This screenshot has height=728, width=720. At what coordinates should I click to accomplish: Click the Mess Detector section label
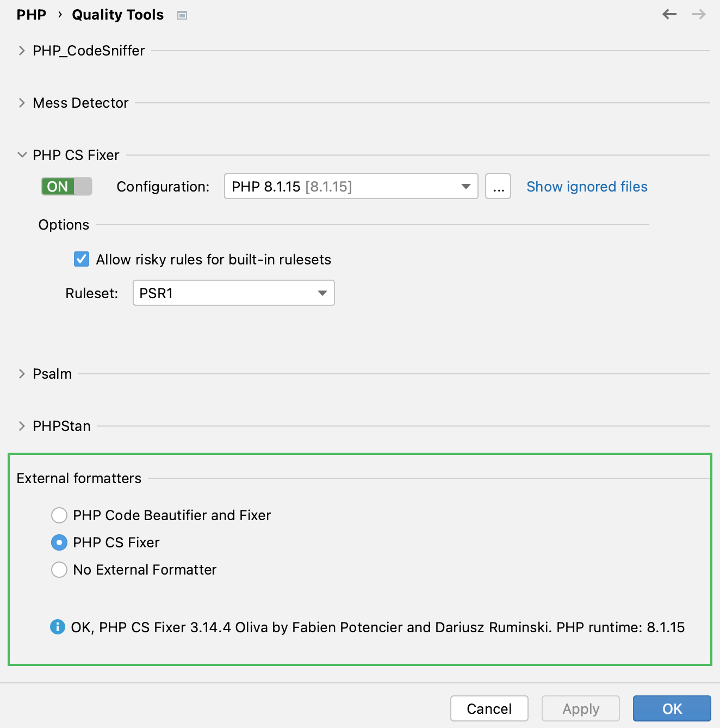(x=80, y=103)
